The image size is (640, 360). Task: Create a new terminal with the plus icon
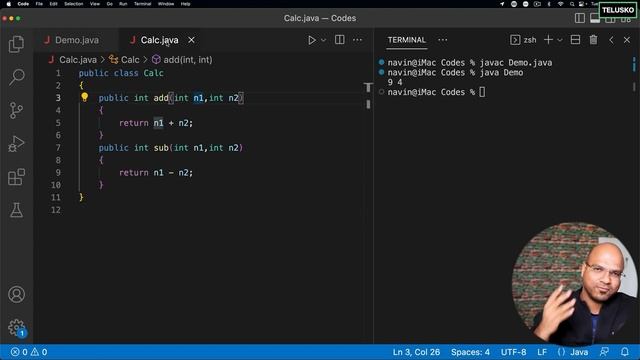click(549, 40)
